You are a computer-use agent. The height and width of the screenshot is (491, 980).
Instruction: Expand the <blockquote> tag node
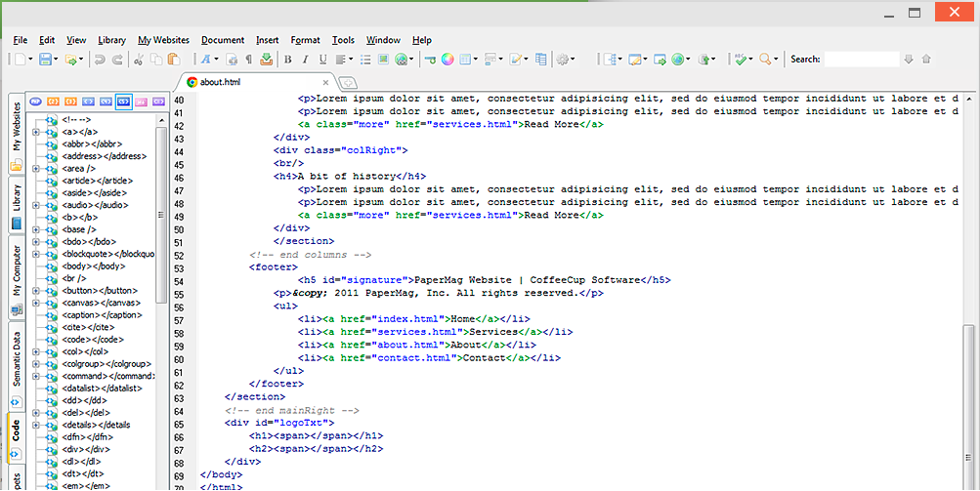point(36,254)
